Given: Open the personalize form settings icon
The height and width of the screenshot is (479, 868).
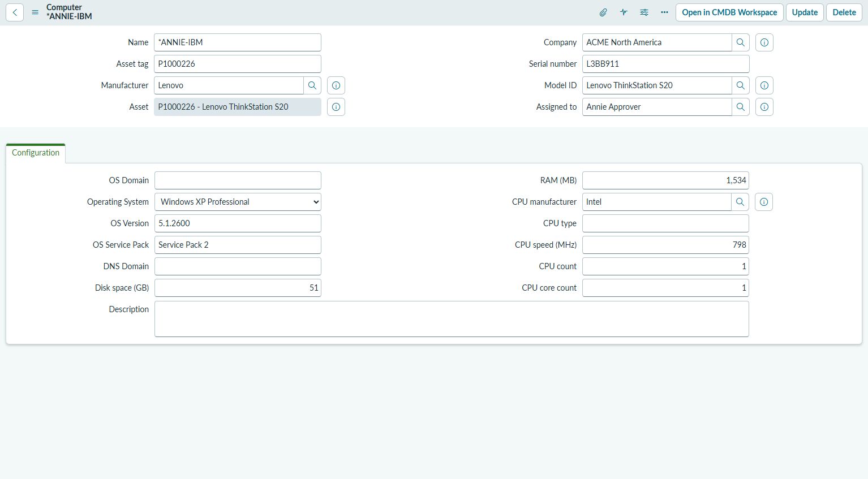Looking at the screenshot, I should [x=644, y=12].
